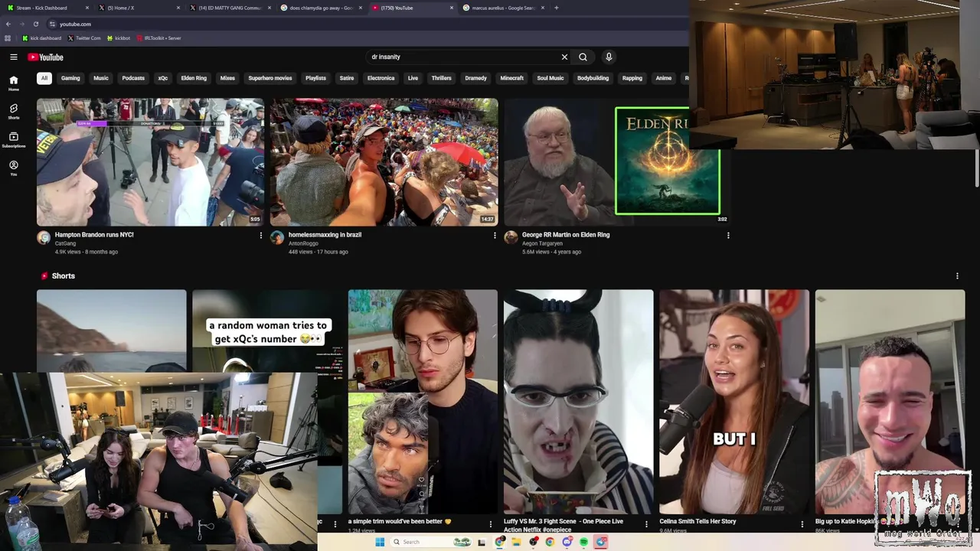Viewport: 980px width, 551px height.
Task: Open the YouTube hamburger guide menu
Action: (13, 57)
